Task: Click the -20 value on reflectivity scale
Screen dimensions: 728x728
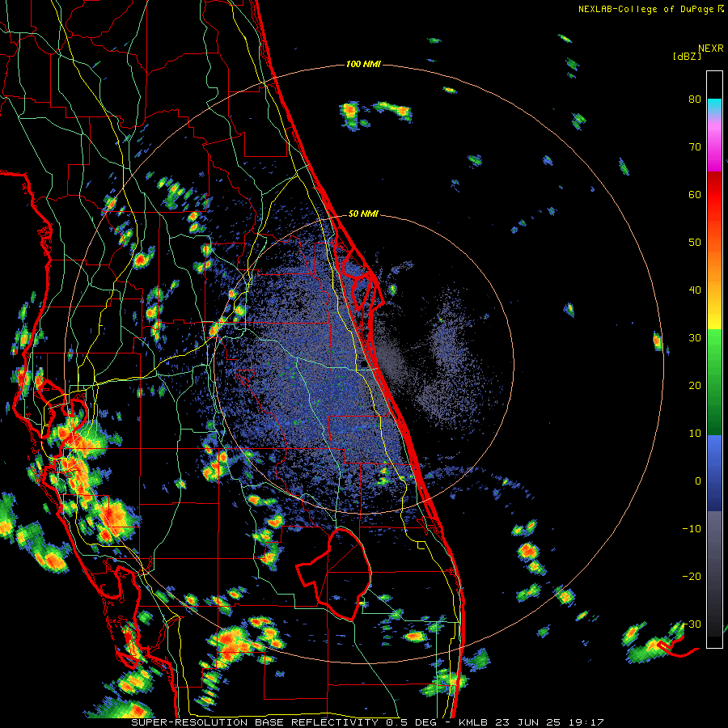Action: pyautogui.click(x=692, y=576)
